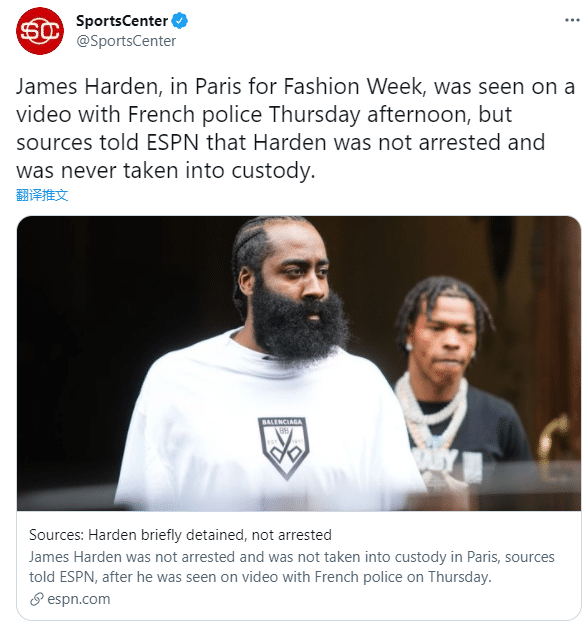Click the gray article summary text in card
Viewport: 588px width, 622px height.
click(292, 567)
